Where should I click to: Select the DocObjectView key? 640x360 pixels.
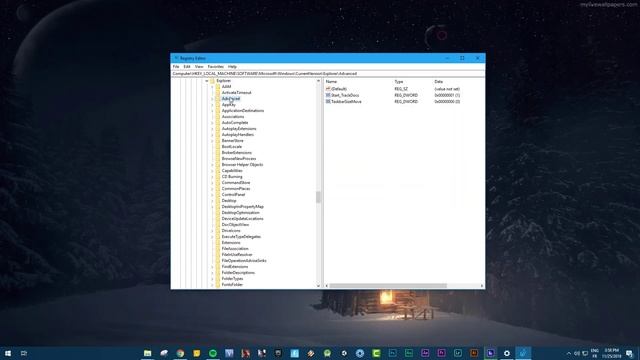coord(235,225)
